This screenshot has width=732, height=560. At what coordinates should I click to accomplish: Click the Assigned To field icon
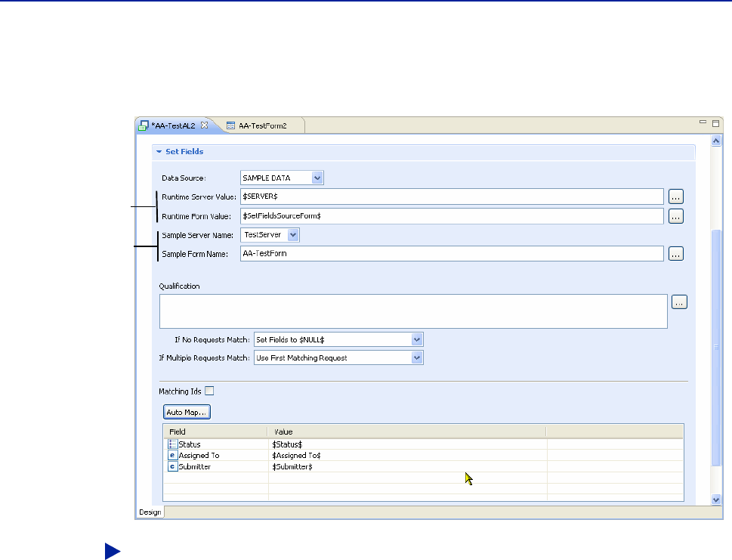click(172, 456)
